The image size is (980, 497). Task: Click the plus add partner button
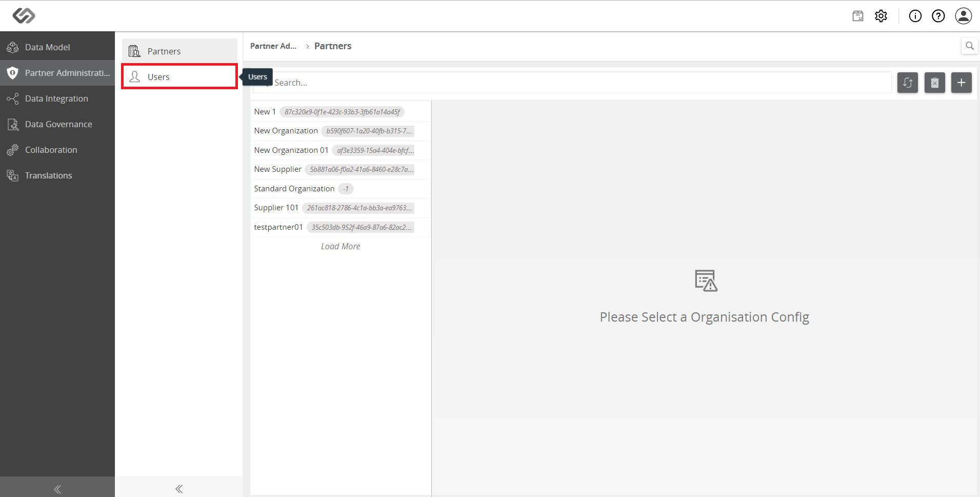point(962,83)
